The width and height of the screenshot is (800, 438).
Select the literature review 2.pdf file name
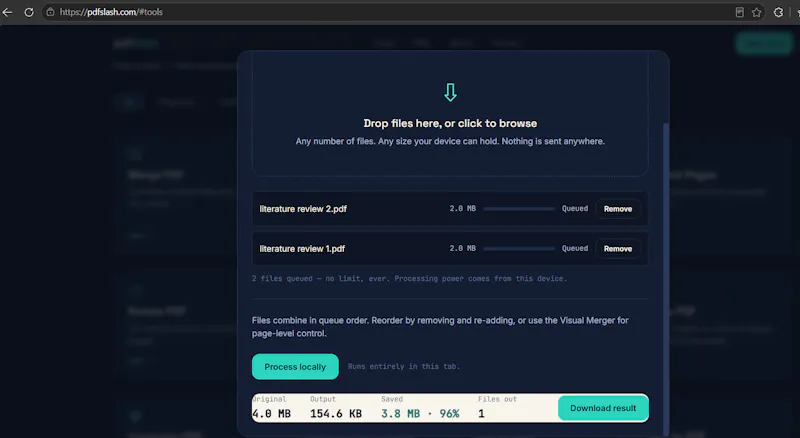tap(303, 209)
